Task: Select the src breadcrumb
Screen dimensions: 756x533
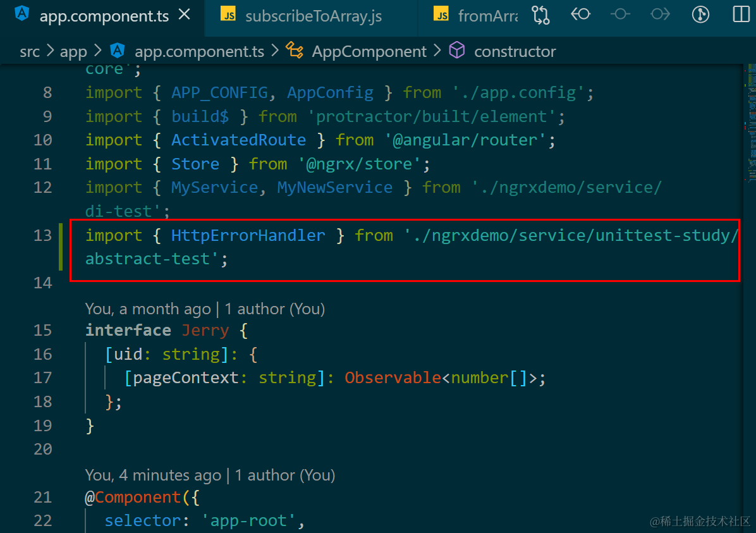Action: pyautogui.click(x=30, y=52)
